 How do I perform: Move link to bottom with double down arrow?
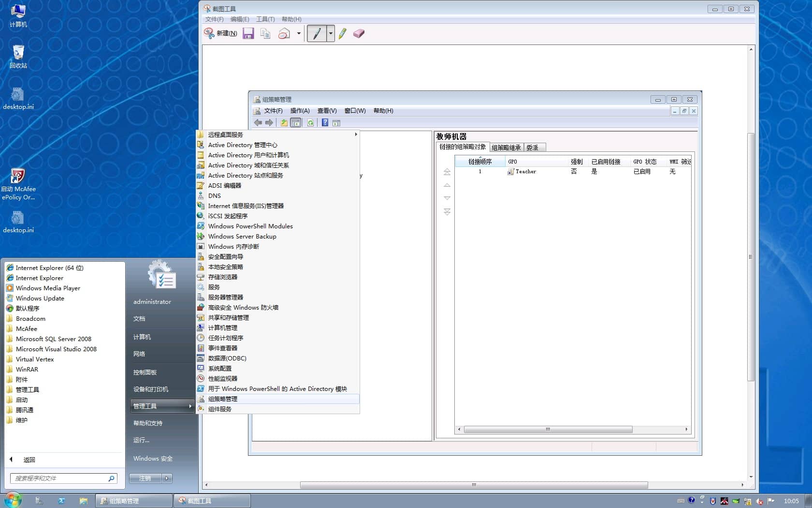point(447,212)
